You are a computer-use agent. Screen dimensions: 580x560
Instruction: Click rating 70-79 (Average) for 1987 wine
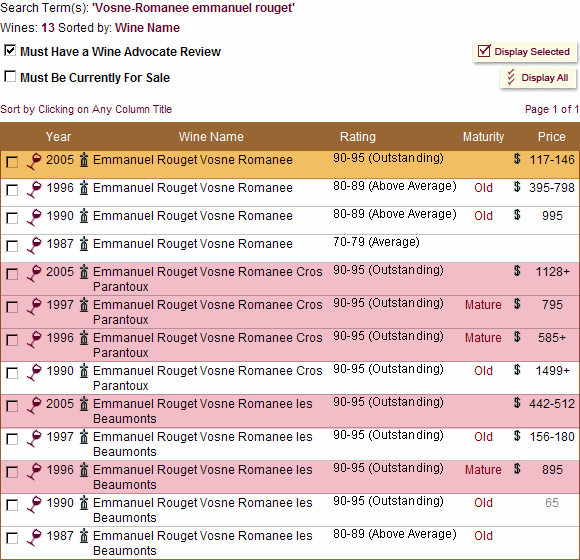[376, 242]
